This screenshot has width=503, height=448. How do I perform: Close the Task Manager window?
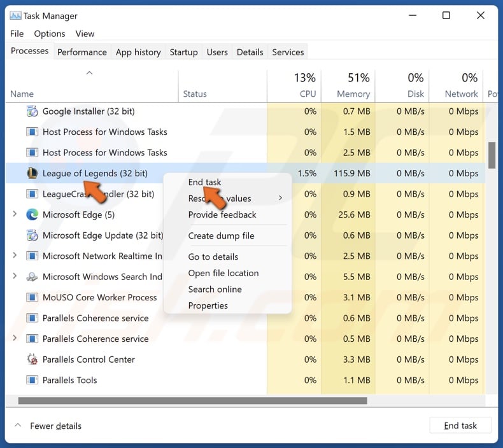pos(481,15)
